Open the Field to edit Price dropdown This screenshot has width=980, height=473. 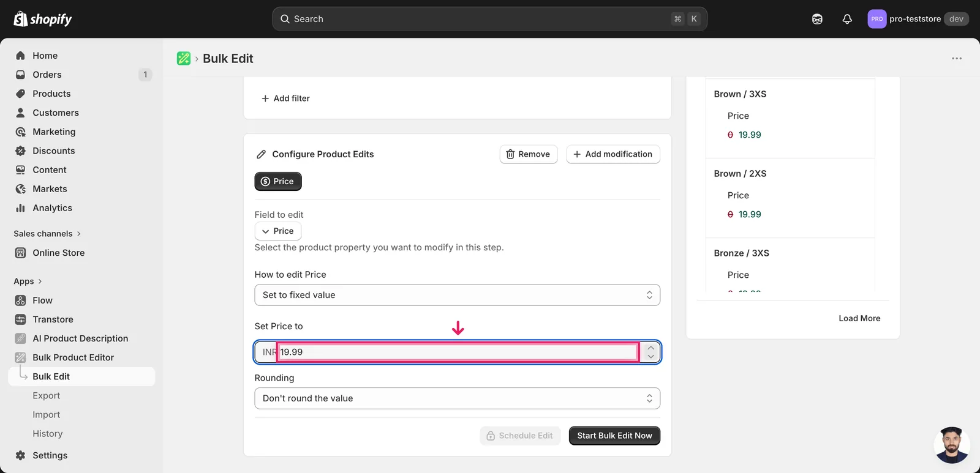278,231
